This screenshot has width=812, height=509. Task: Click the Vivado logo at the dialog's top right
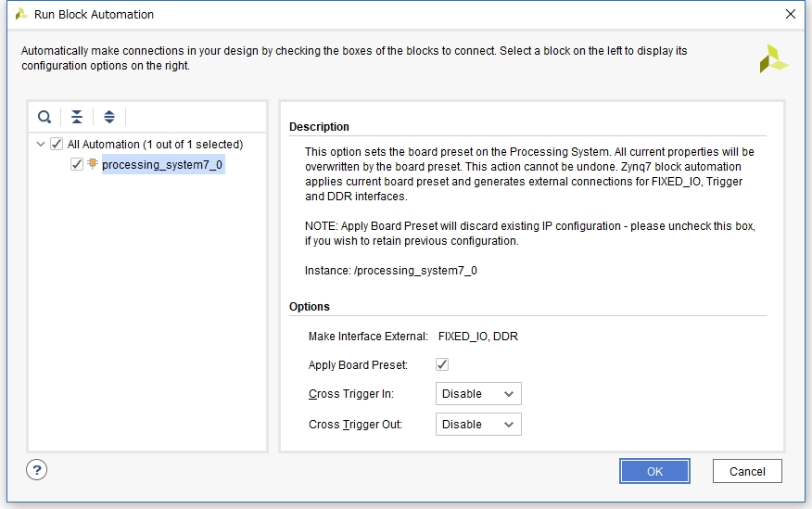[774, 58]
